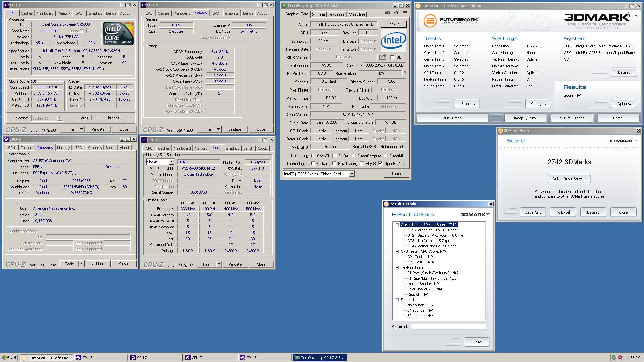Screen dimensions: 644x362
Task: Open Bench tab in CPU-Z Memory window
Action: pos(248,13)
